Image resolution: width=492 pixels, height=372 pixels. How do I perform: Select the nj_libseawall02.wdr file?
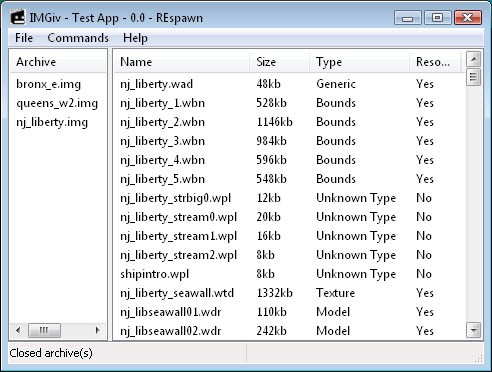click(171, 331)
